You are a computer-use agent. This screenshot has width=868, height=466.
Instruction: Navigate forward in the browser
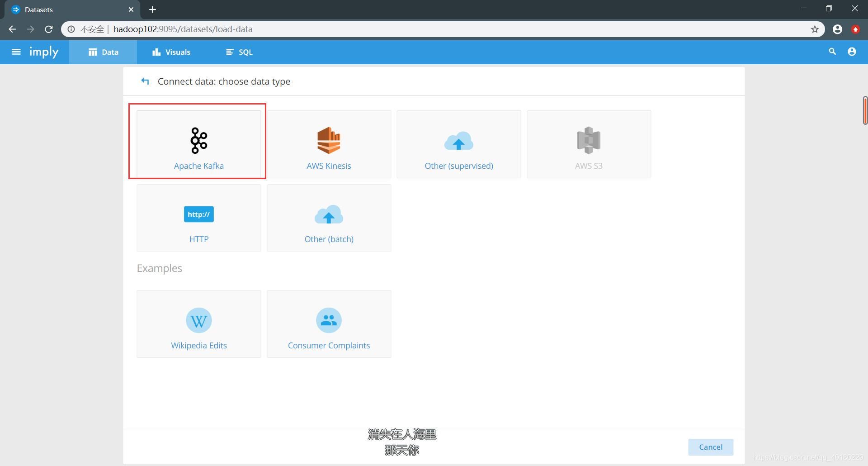30,29
